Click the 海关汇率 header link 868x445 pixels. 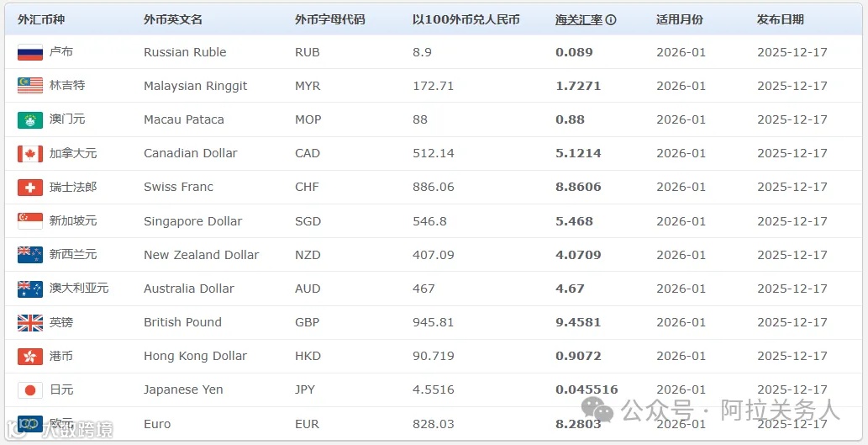tap(579, 19)
